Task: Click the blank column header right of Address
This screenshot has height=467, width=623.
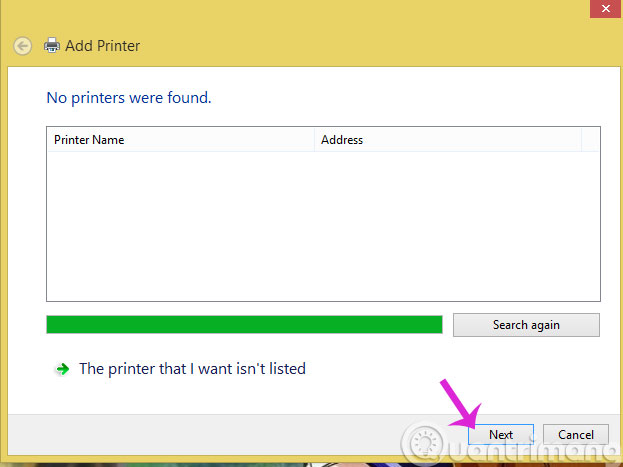Action: point(590,140)
